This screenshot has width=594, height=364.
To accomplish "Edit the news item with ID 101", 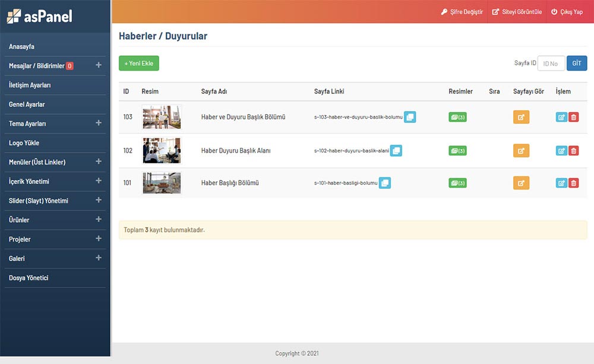I will [561, 183].
